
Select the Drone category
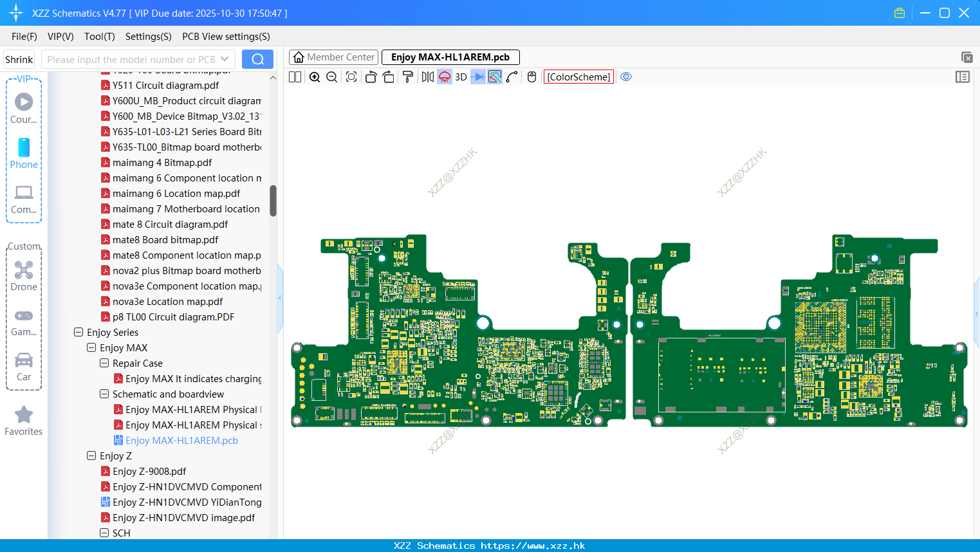24,276
